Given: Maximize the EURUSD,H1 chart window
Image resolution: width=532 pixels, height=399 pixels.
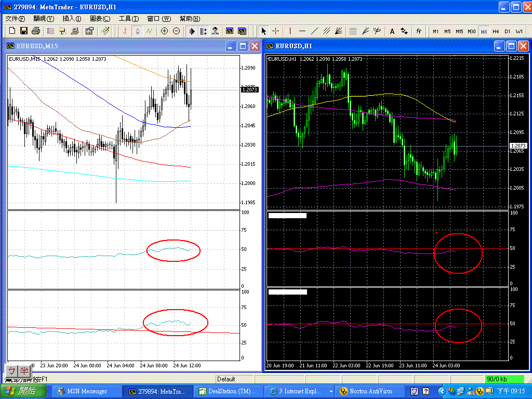Looking at the screenshot, I should (x=511, y=46).
